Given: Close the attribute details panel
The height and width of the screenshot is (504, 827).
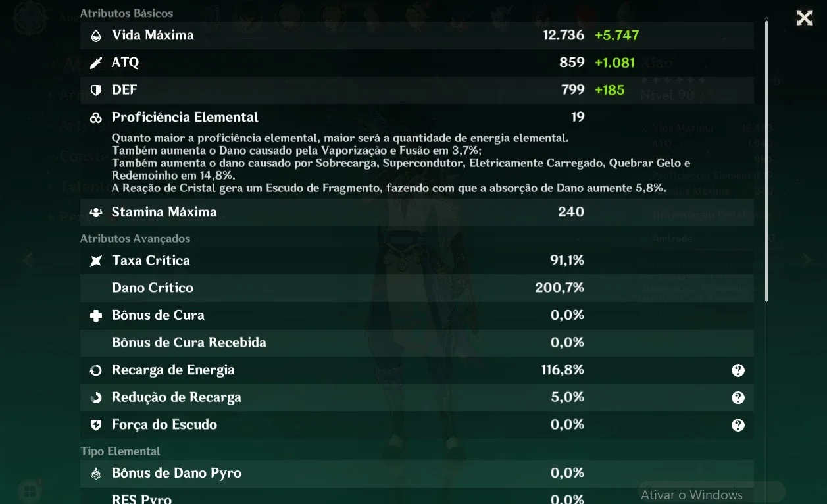Looking at the screenshot, I should tap(804, 18).
